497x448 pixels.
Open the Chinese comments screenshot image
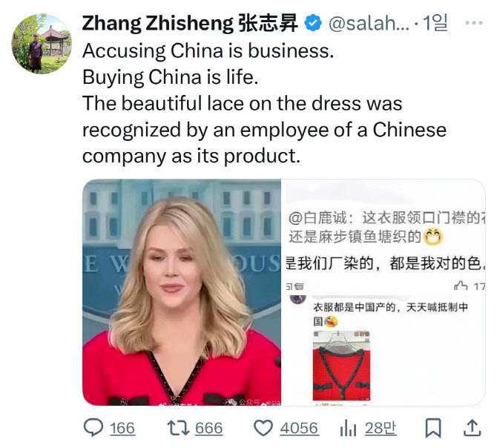coord(384,292)
